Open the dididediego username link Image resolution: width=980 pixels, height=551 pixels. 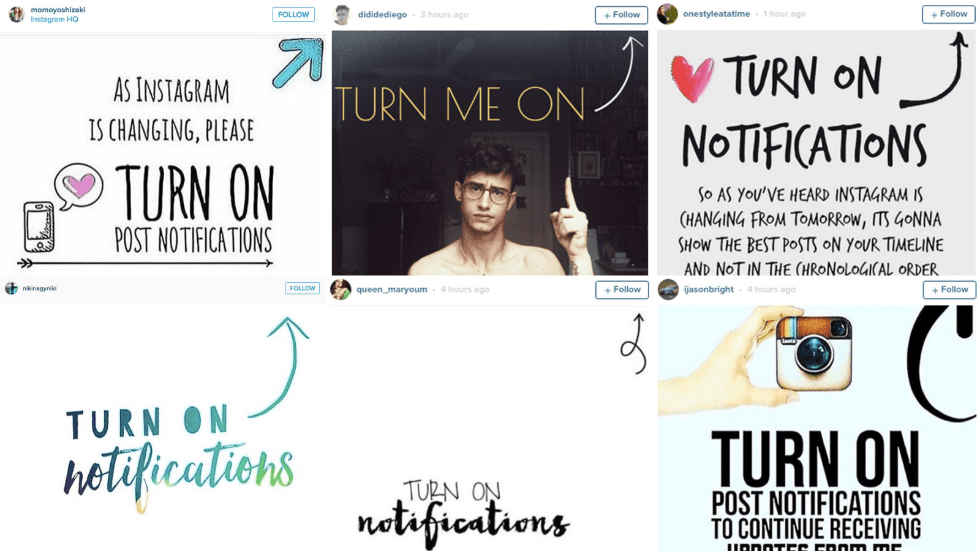(382, 15)
